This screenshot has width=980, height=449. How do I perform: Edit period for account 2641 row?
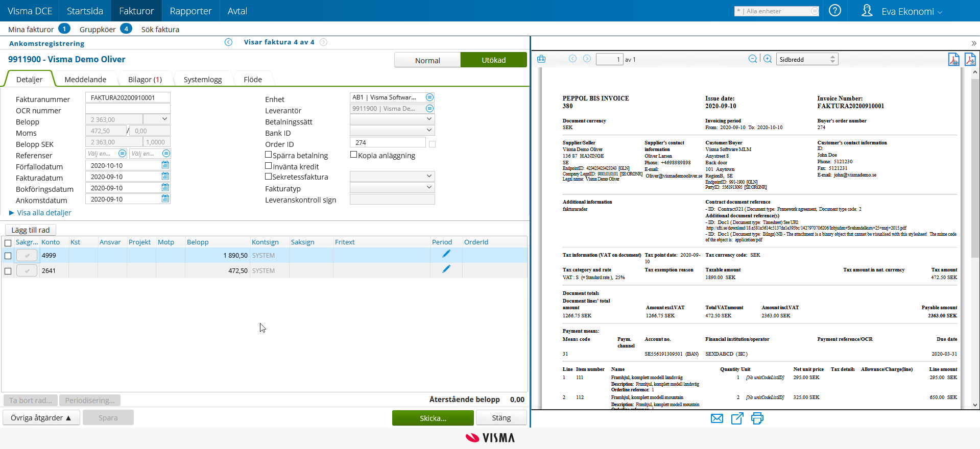pos(446,269)
